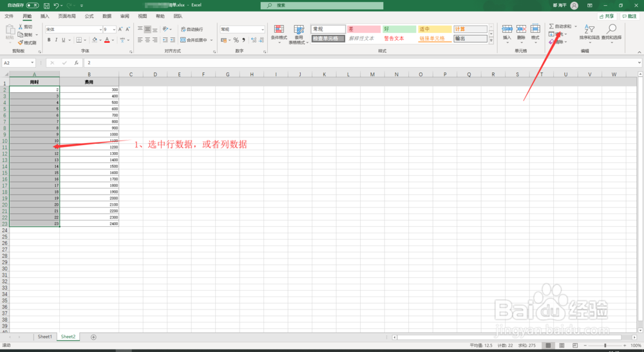The image size is (644, 352).
Task: Align text to the right
Action: tap(155, 40)
